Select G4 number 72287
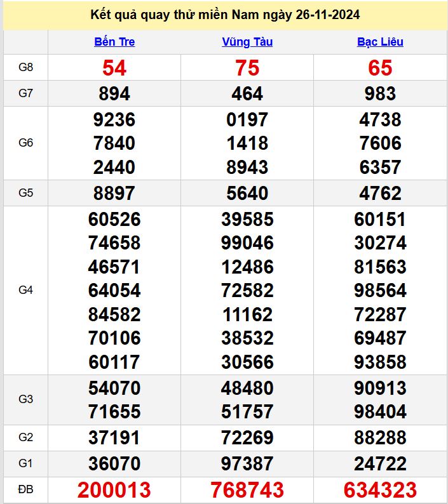This screenshot has height=504, width=448. pos(380,314)
